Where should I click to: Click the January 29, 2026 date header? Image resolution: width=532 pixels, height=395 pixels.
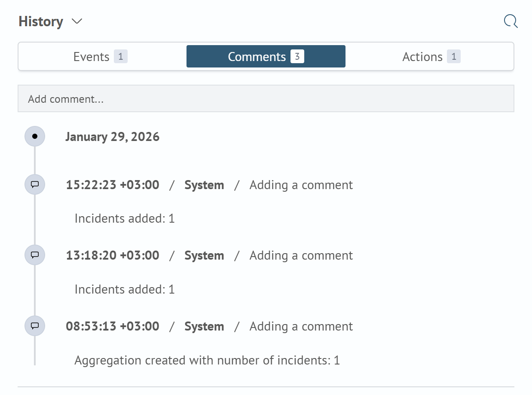(x=113, y=136)
